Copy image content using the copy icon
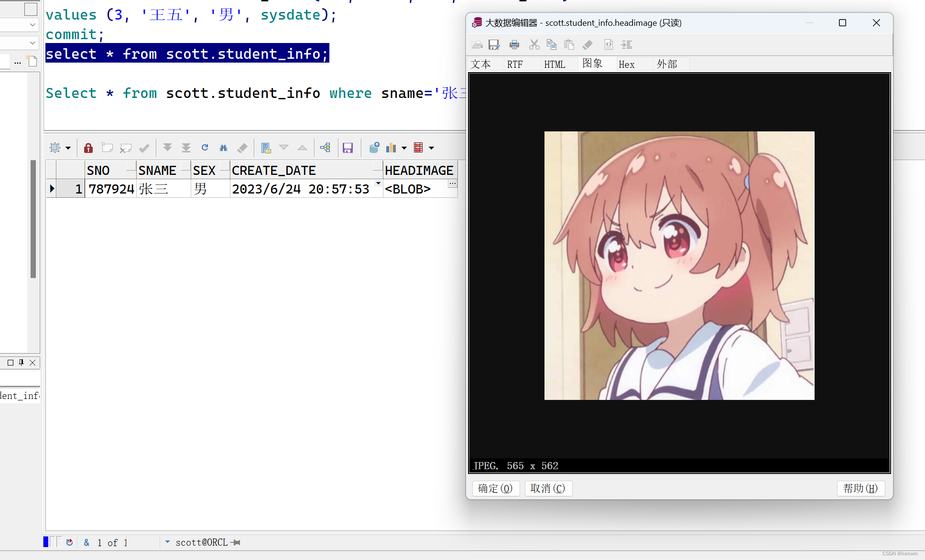This screenshot has width=925, height=560. point(551,44)
